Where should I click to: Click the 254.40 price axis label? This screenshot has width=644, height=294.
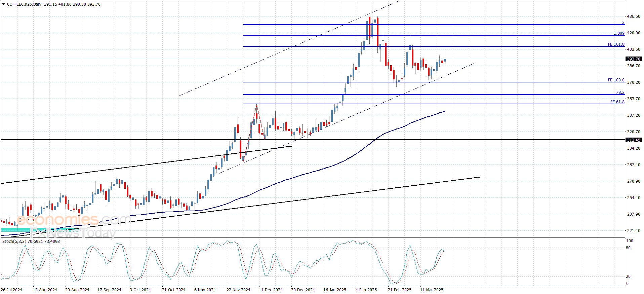pyautogui.click(x=634, y=198)
